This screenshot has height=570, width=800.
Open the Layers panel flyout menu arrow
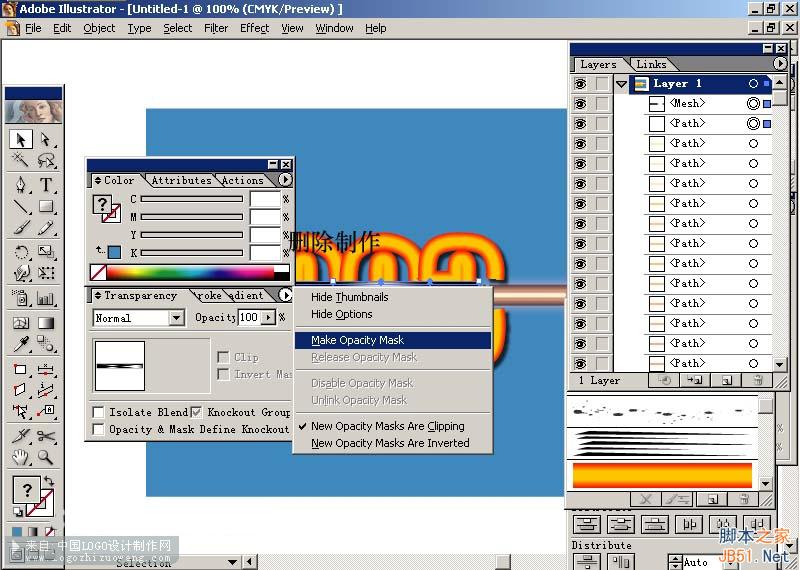tap(780, 63)
